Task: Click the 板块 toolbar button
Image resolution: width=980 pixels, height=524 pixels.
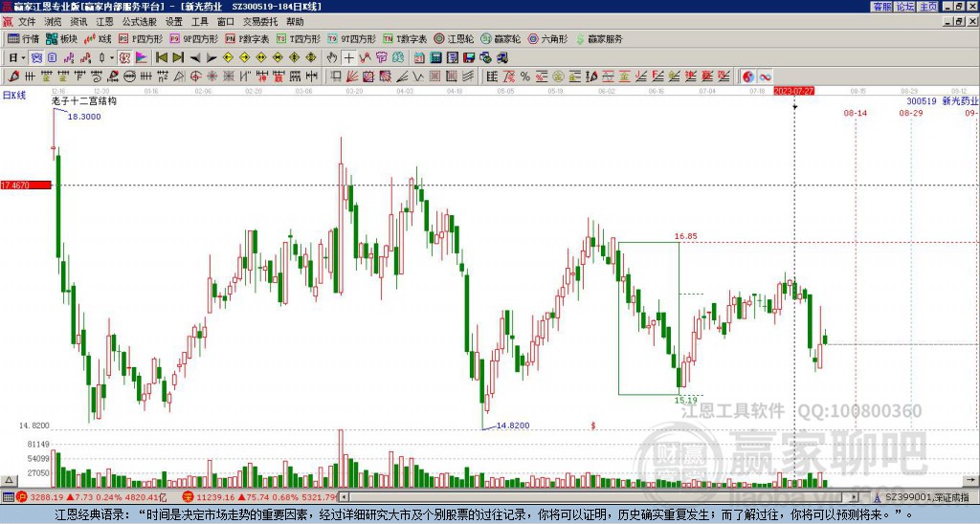Action: click(x=61, y=38)
